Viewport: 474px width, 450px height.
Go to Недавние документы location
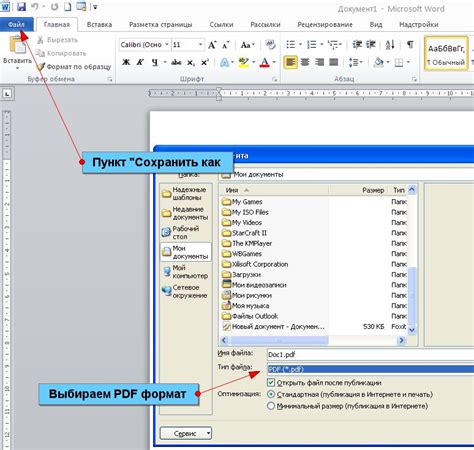pos(185,213)
